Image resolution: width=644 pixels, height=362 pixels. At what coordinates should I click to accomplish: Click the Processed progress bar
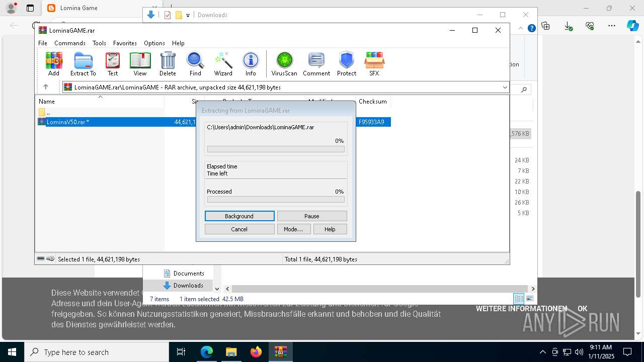point(276,200)
